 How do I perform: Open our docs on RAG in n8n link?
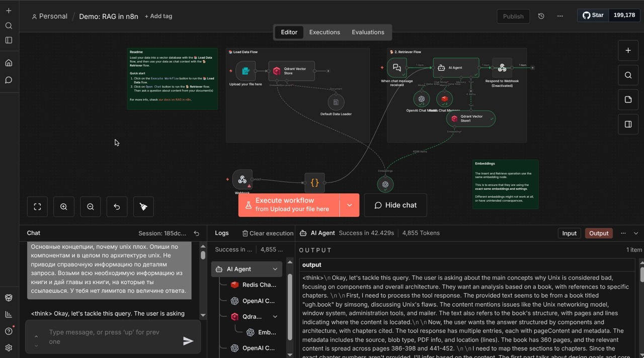point(175,100)
